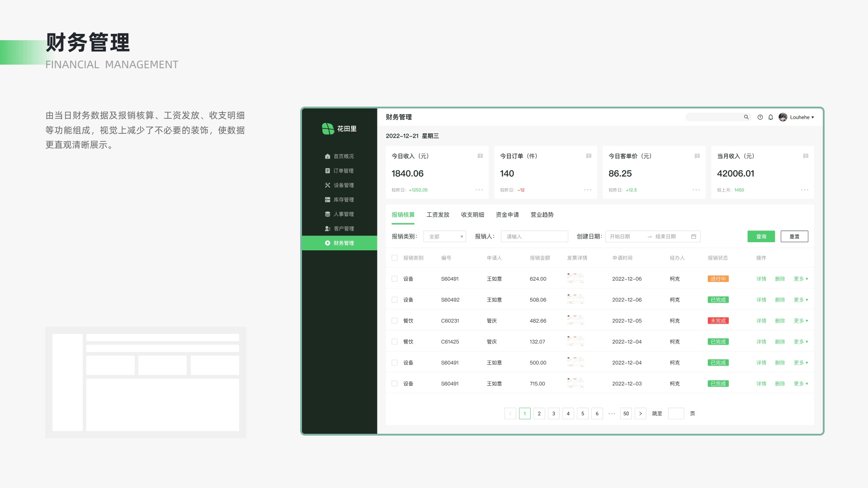Open the help question mark icon
868x488 pixels.
(760, 117)
